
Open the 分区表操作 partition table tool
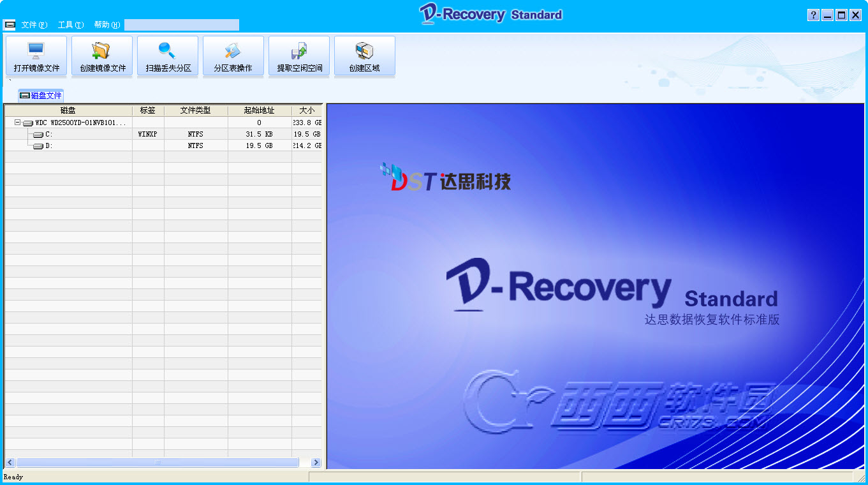point(233,56)
